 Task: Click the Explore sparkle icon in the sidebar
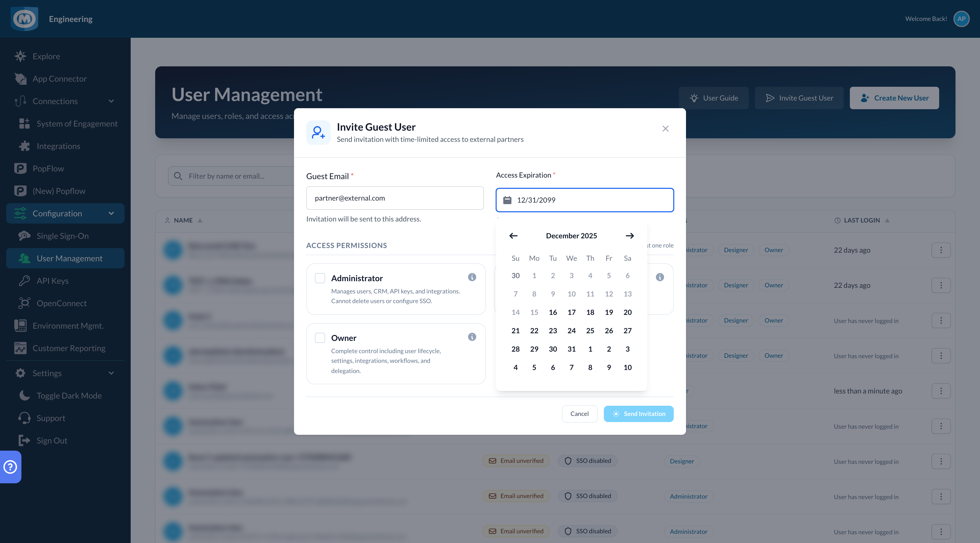click(x=20, y=56)
